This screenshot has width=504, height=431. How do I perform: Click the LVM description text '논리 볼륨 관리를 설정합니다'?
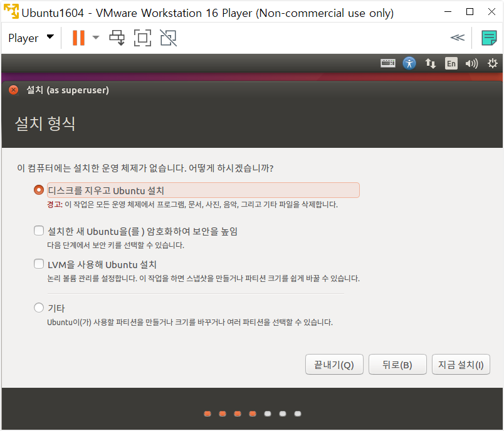click(x=92, y=278)
